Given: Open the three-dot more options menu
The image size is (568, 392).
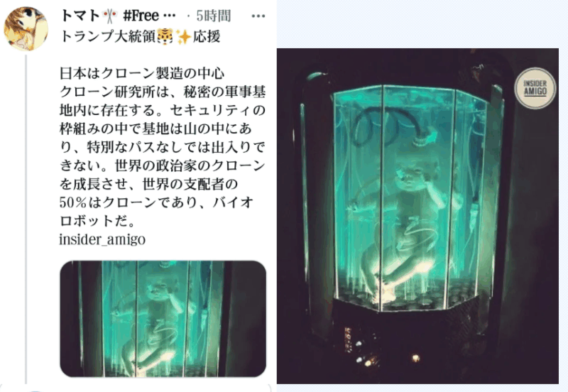Looking at the screenshot, I should tap(258, 16).
